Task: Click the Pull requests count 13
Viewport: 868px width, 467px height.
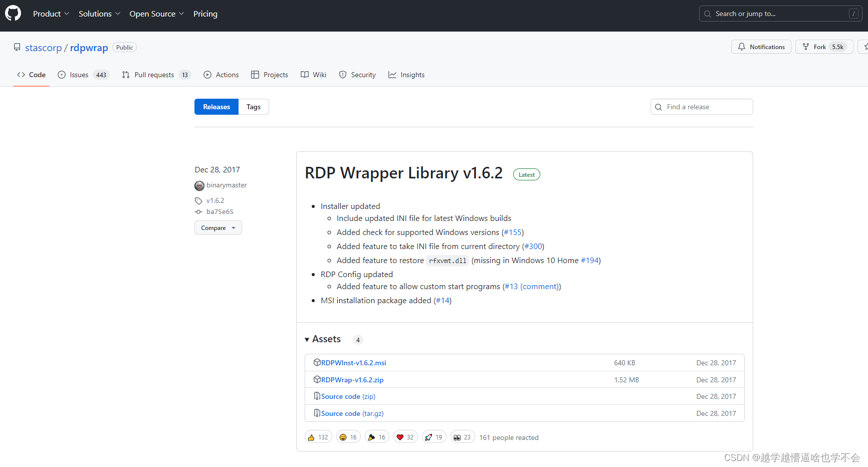Action: (x=185, y=75)
